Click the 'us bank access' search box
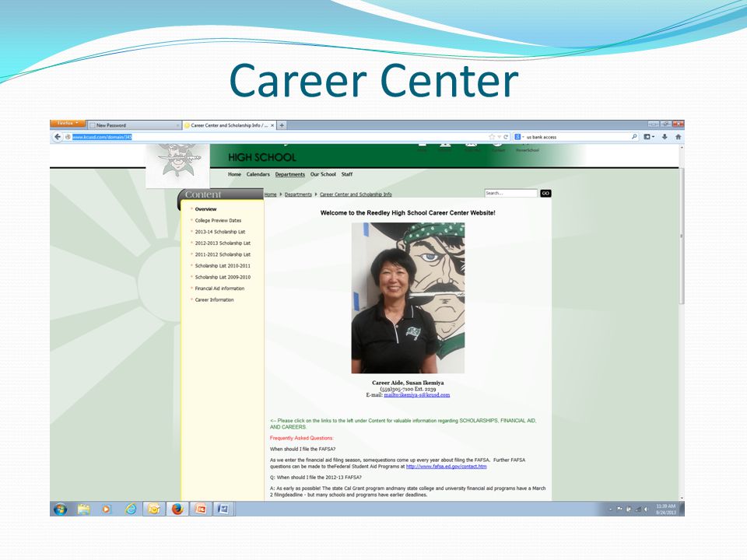 click(577, 137)
